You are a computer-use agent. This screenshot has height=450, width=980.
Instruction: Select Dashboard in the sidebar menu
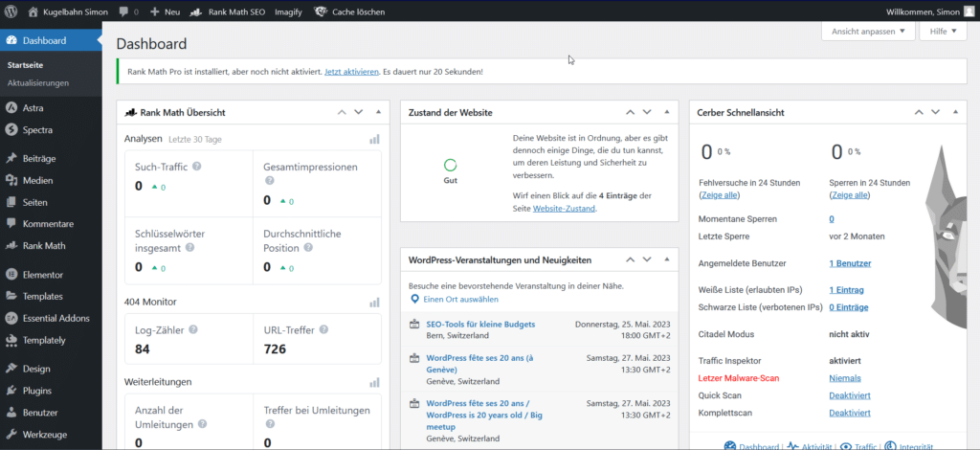point(51,40)
